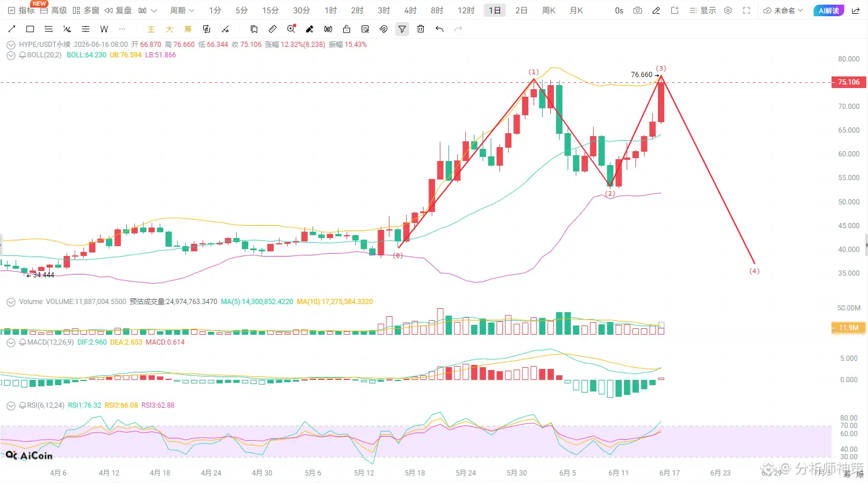Select the 1日 daily timeframe

(495, 10)
